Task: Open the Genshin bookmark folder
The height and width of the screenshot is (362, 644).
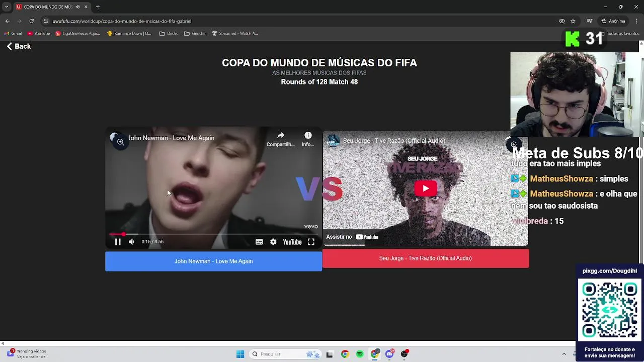Action: click(195, 34)
